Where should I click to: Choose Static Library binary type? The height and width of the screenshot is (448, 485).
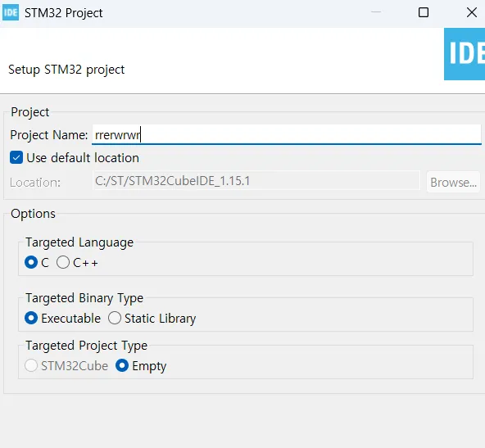[x=115, y=318]
